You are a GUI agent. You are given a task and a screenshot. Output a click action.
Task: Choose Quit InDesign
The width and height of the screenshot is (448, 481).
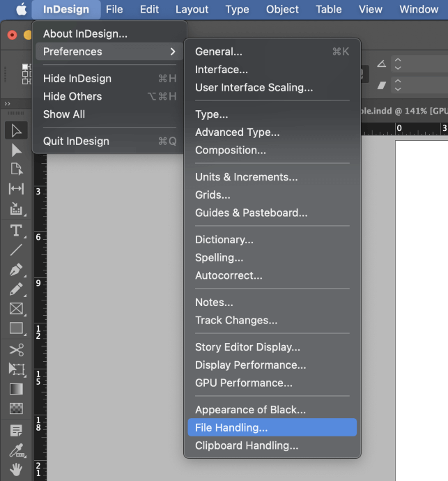click(x=110, y=141)
